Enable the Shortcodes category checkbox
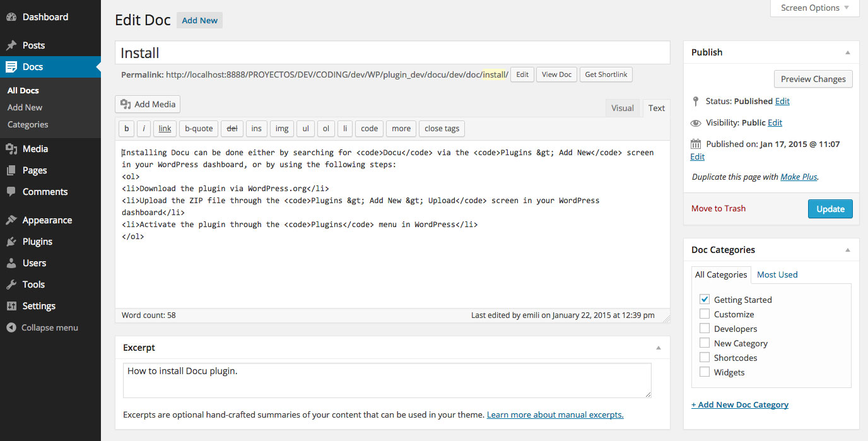The image size is (868, 441). click(x=705, y=357)
